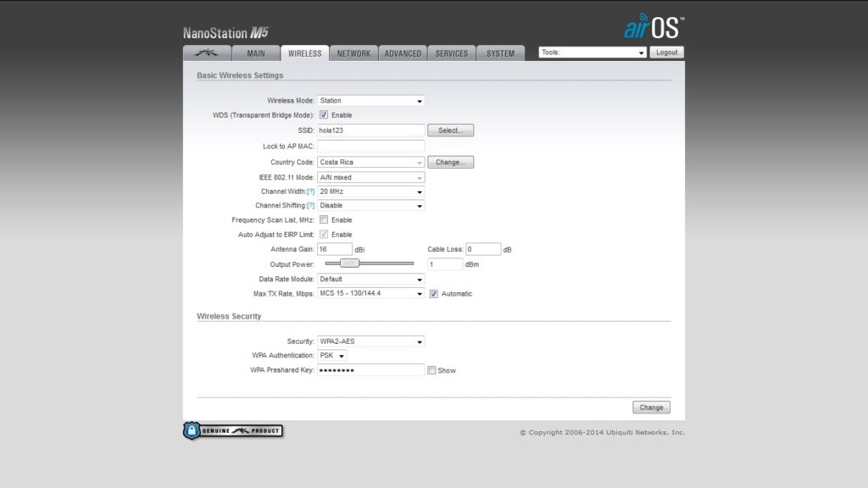Image resolution: width=868 pixels, height=488 pixels.
Task: Open Data Rate Module dropdown
Action: (371, 280)
